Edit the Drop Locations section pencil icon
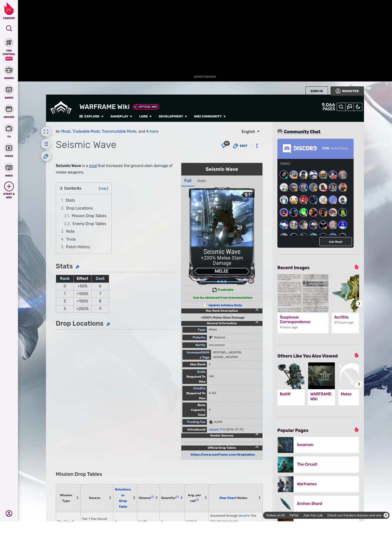The width and height of the screenshot is (392, 545). pyautogui.click(x=108, y=324)
